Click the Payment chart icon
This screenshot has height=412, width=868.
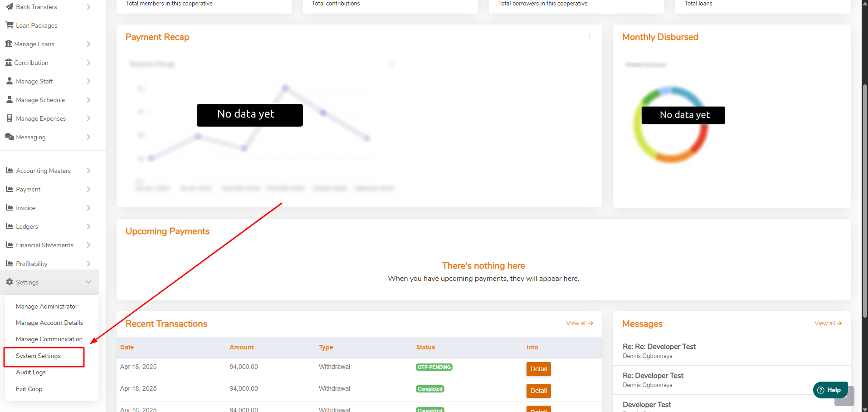(x=10, y=189)
